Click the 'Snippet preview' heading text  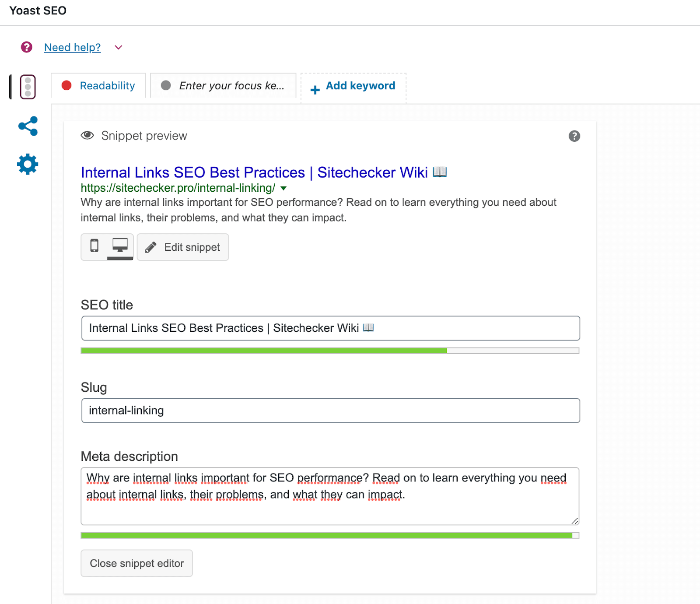144,136
